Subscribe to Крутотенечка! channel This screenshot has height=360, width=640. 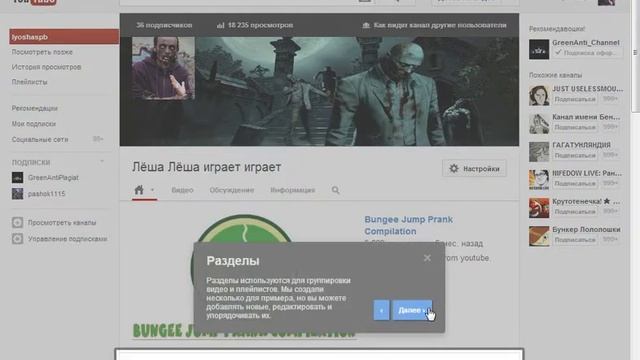pyautogui.click(x=575, y=212)
